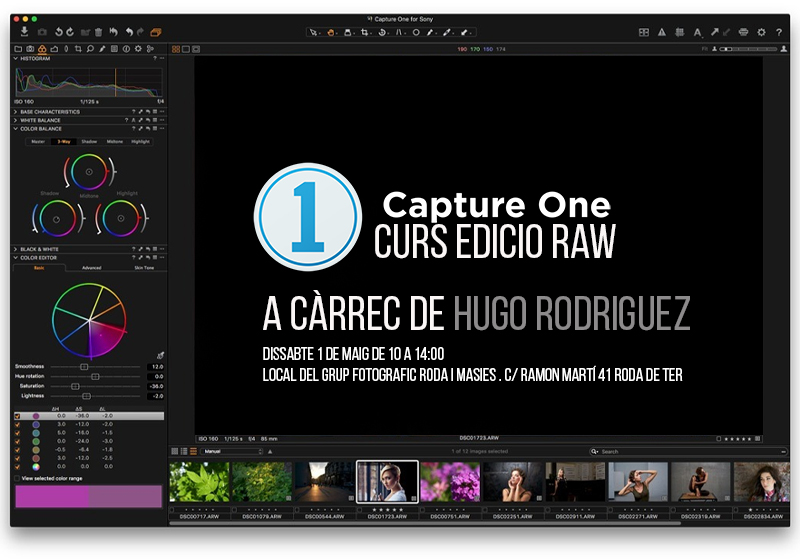Toggle the grid overlay icon
Image resolution: width=800 pixels, height=559 pixels.
point(680,32)
